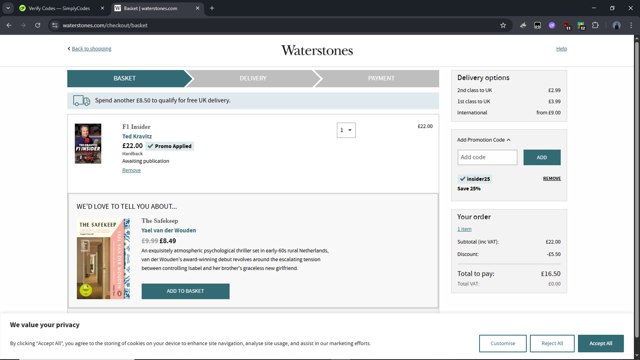Switch to Basket waterstones.com tab
Image resolution: width=640 pixels, height=360 pixels.
(x=151, y=8)
